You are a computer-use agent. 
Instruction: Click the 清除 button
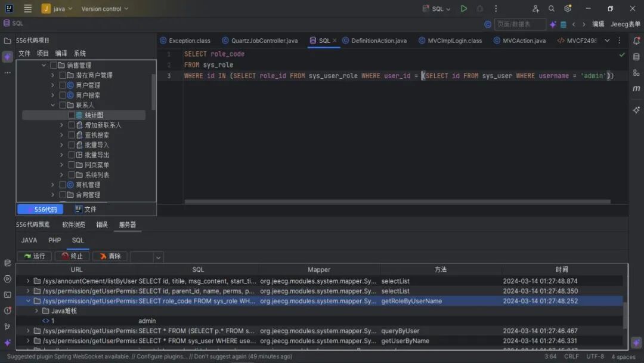tap(110, 256)
